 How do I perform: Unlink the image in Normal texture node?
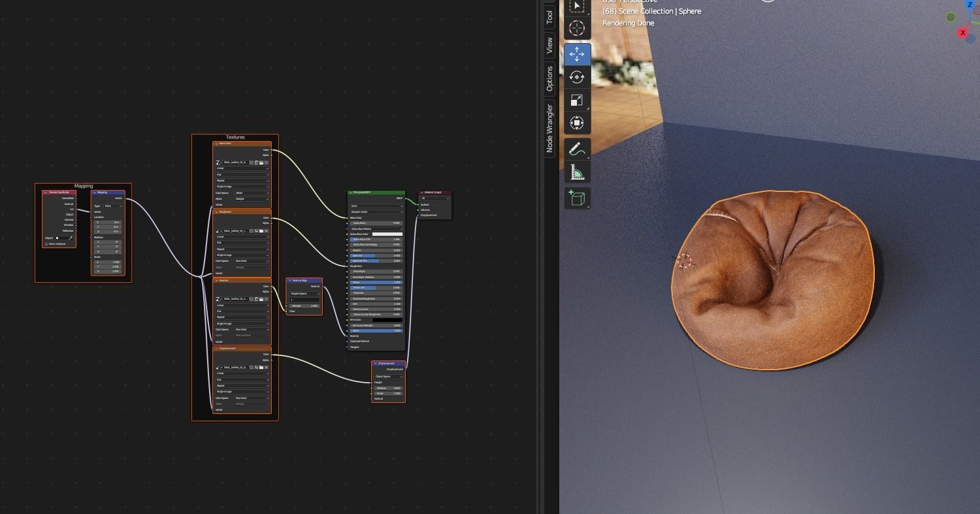(267, 299)
